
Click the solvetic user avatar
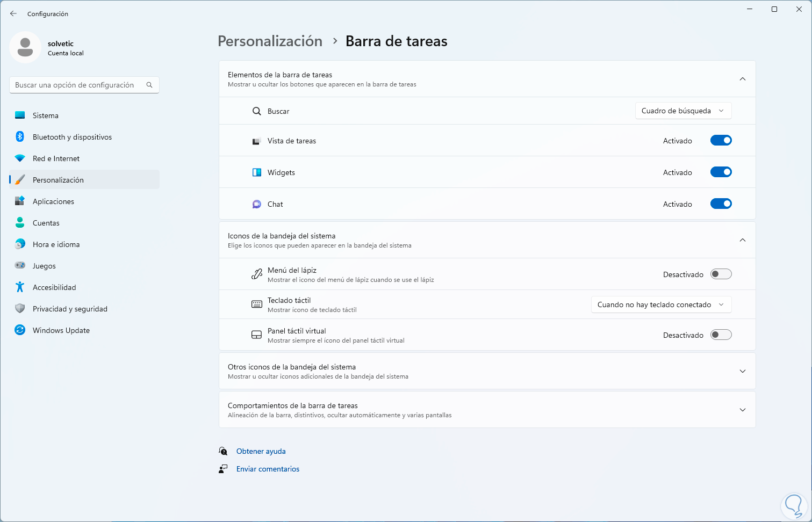[x=25, y=47]
